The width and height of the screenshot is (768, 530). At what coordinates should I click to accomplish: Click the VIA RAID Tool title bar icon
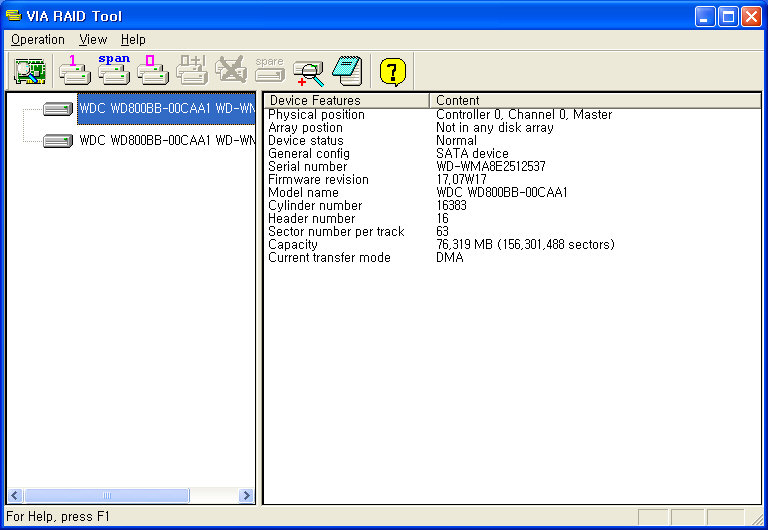click(x=14, y=16)
